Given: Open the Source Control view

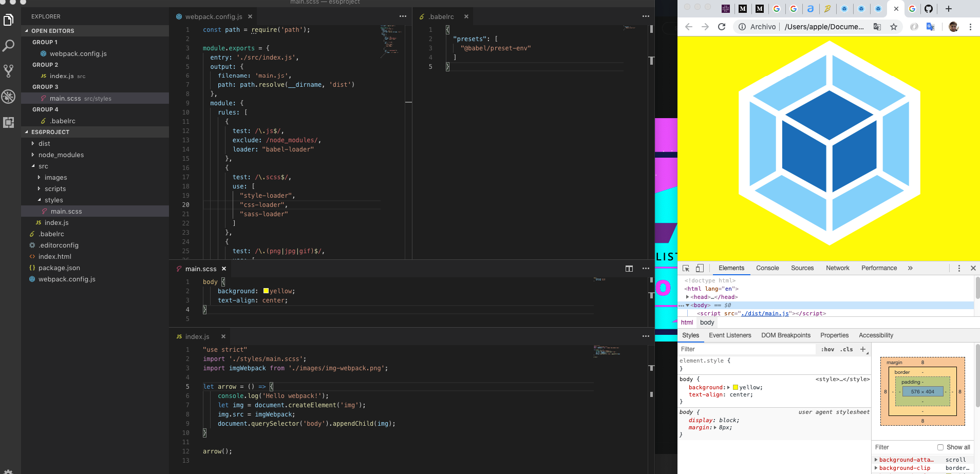Looking at the screenshot, I should (x=9, y=71).
